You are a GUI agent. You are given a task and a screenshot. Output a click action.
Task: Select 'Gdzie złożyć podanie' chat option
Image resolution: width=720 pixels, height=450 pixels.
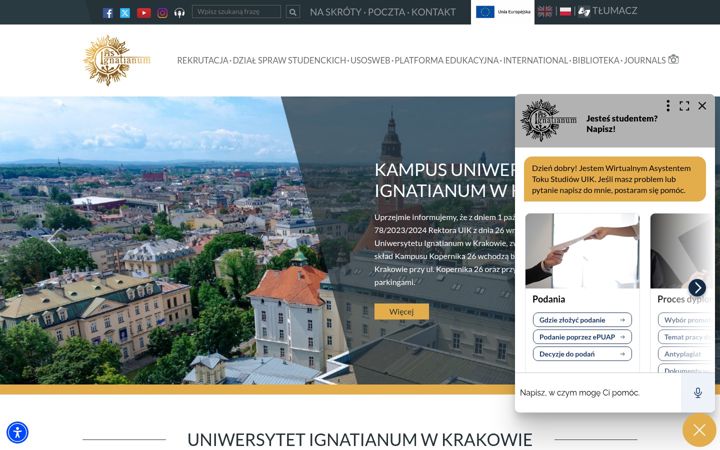[582, 320]
